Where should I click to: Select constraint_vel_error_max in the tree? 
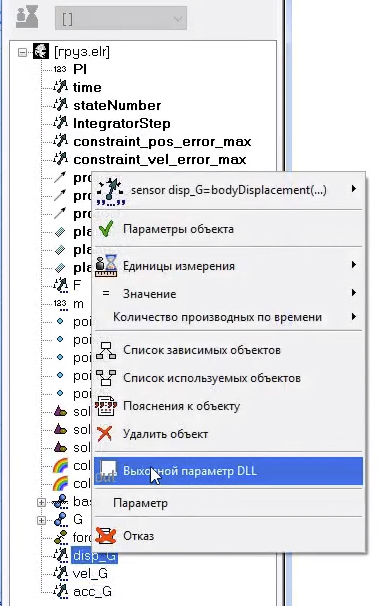[x=160, y=159]
